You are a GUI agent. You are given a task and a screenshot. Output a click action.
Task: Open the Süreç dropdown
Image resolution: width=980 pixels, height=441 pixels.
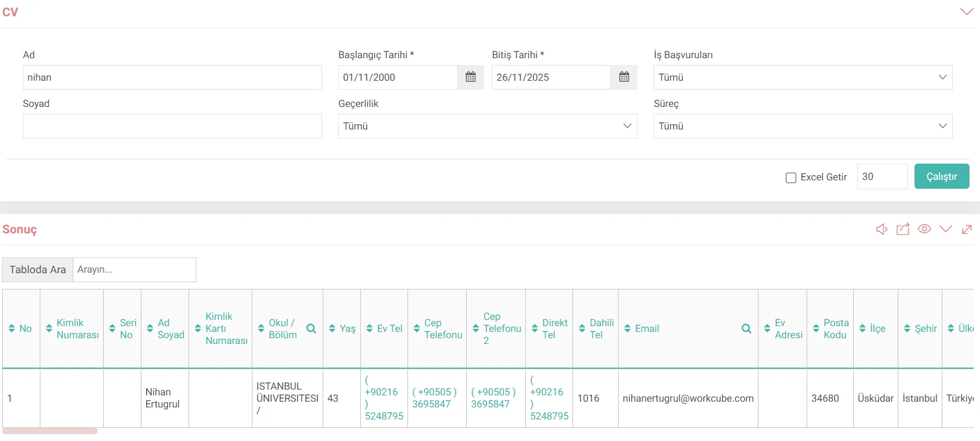(802, 126)
